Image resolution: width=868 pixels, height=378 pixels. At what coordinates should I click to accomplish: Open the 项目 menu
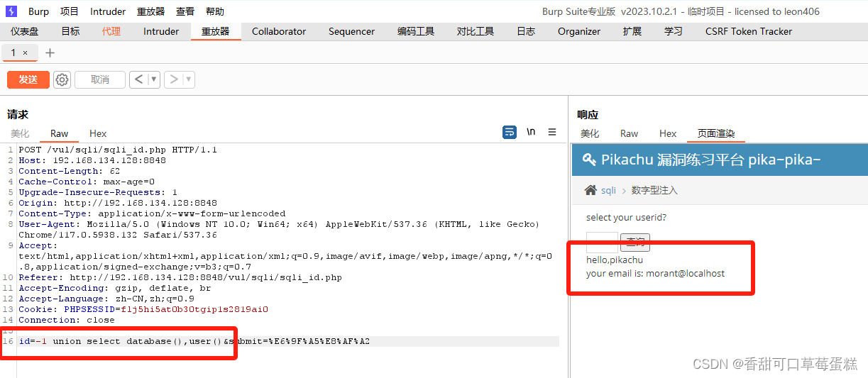coord(70,11)
